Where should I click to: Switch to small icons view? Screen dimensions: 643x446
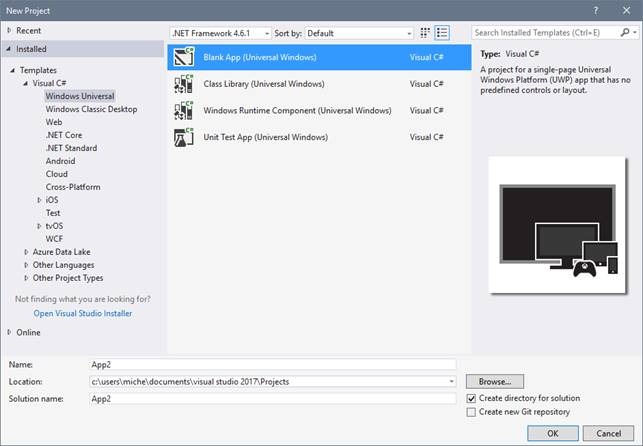pyautogui.click(x=425, y=33)
